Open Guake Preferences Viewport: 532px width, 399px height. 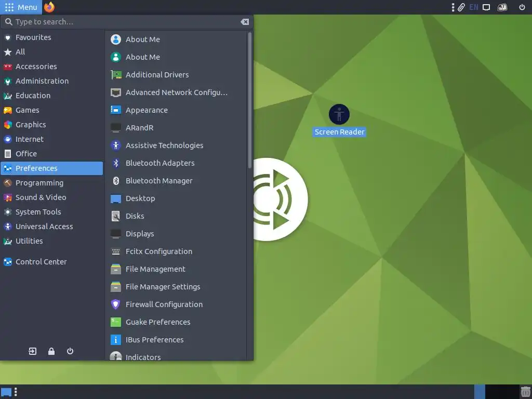point(177,322)
